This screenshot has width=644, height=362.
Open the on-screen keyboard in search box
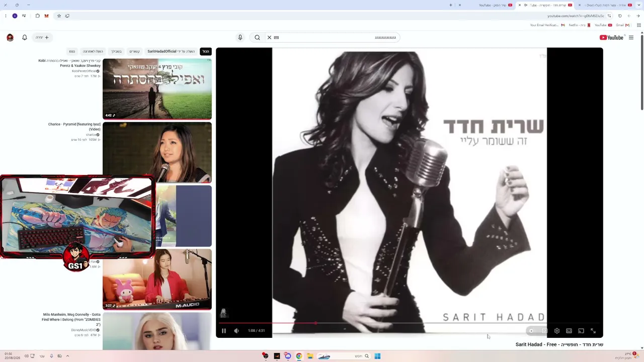point(276,37)
